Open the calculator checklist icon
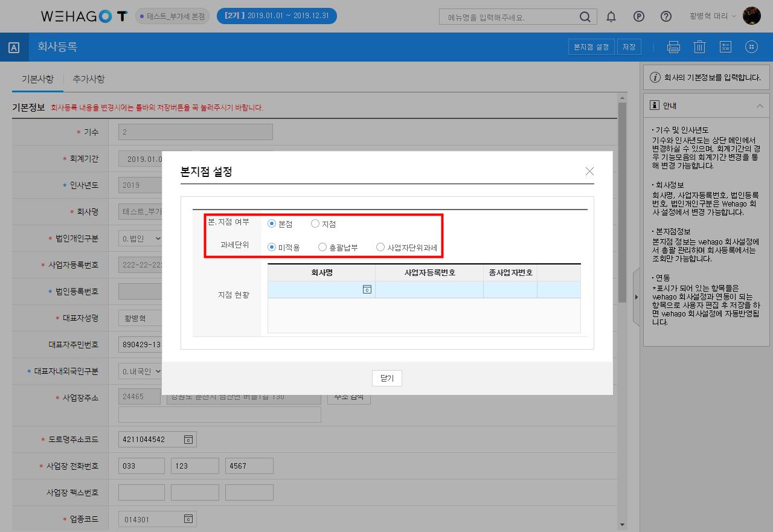Viewport: 773px width, 532px height. click(725, 47)
